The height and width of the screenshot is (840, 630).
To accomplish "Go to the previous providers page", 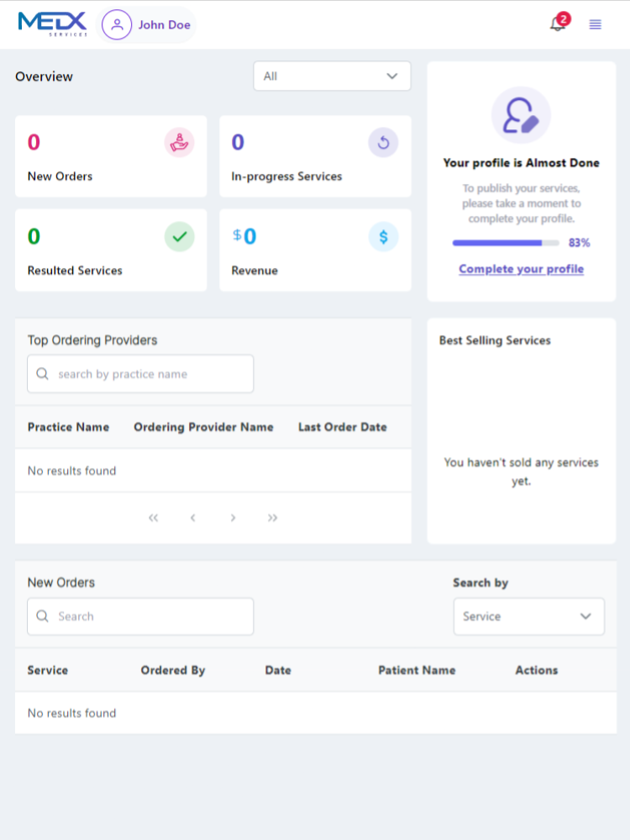I will pyautogui.click(x=192, y=518).
